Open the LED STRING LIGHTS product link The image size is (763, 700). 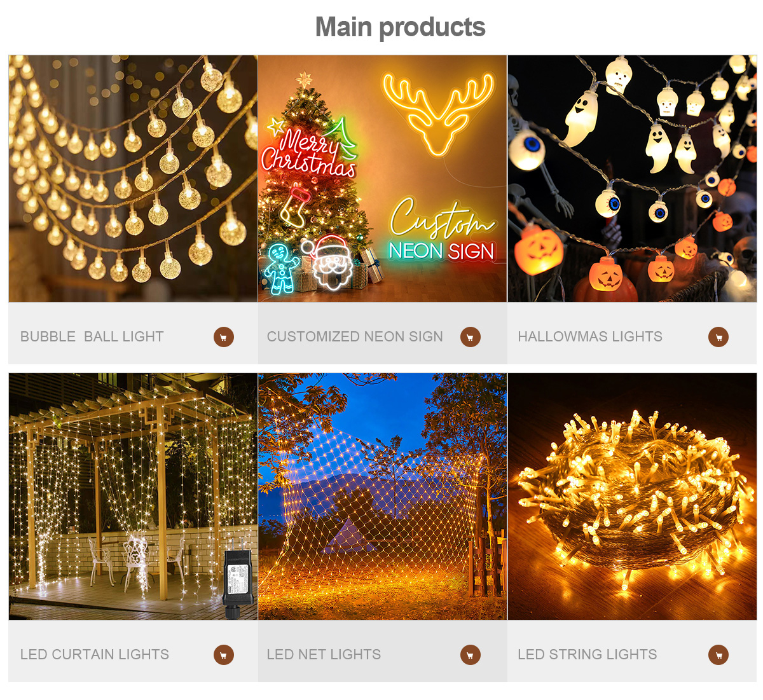tap(588, 655)
